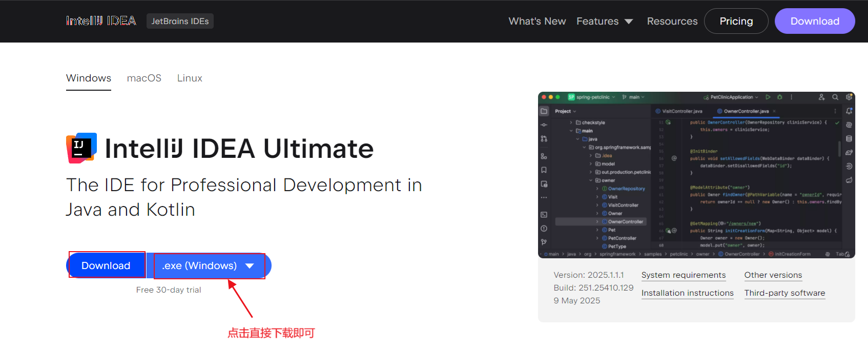Switch to the Windows tab
Image resolution: width=868 pixels, height=349 pixels.
89,78
